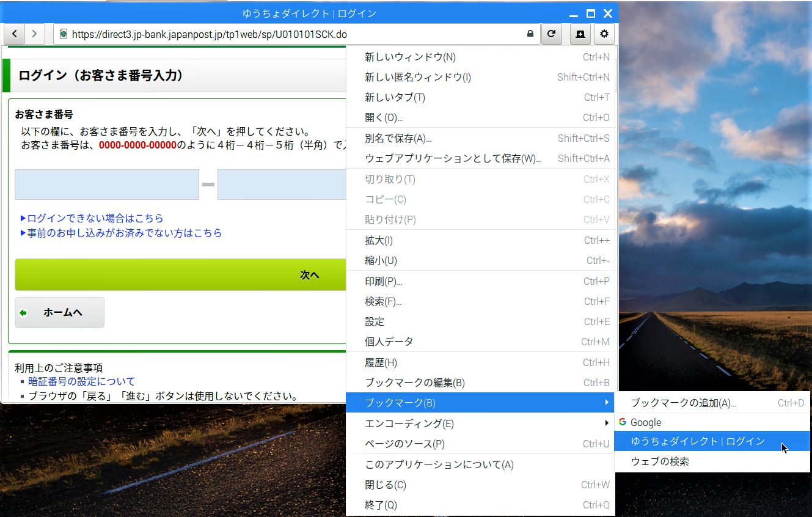Click the URL address bar
Screen dimensions: 812x517
coord(296,34)
